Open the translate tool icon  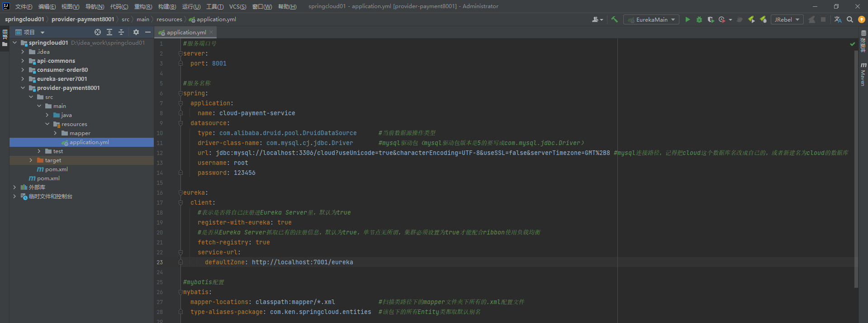[838, 19]
